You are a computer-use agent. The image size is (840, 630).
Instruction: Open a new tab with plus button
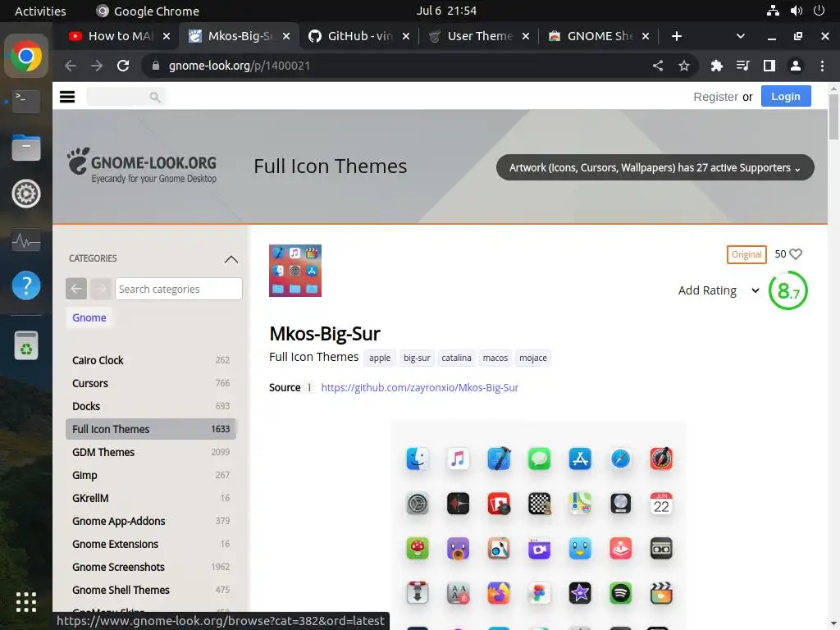[677, 36]
